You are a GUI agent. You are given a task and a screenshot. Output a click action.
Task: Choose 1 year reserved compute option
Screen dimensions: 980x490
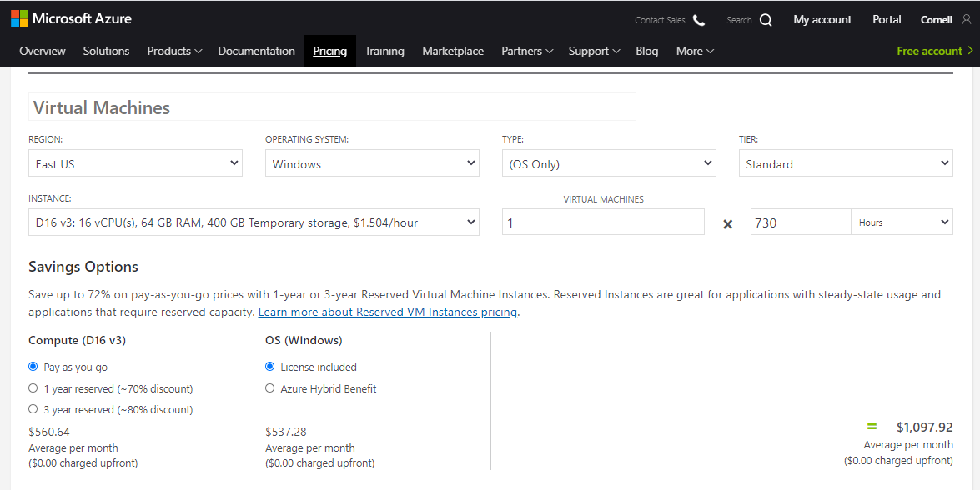click(x=33, y=388)
